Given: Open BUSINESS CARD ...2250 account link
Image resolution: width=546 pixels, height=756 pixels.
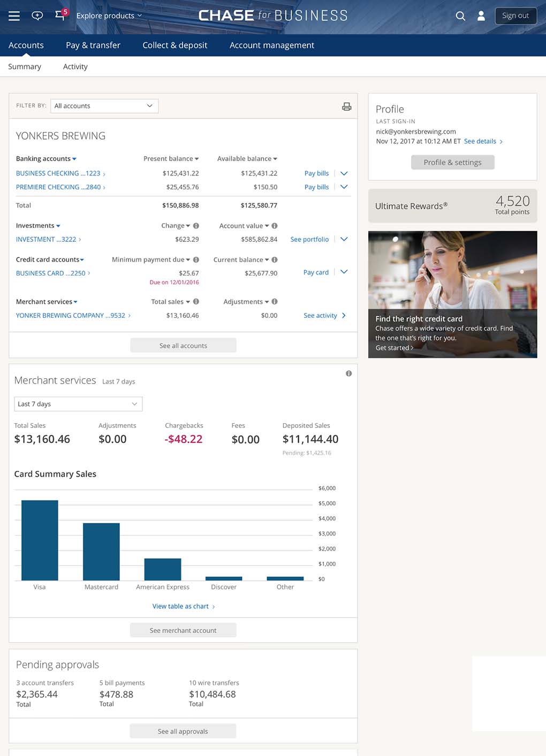Looking at the screenshot, I should point(53,273).
